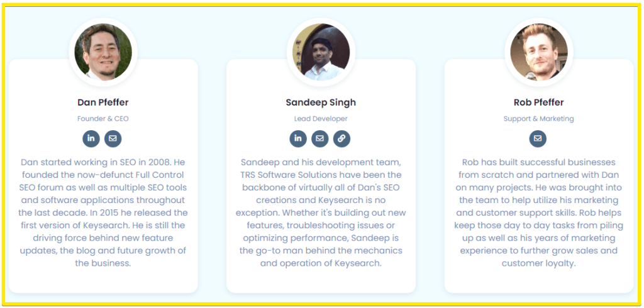This screenshot has width=644, height=308.
Task: Click the Founder & CEO title text
Action: coord(103,119)
